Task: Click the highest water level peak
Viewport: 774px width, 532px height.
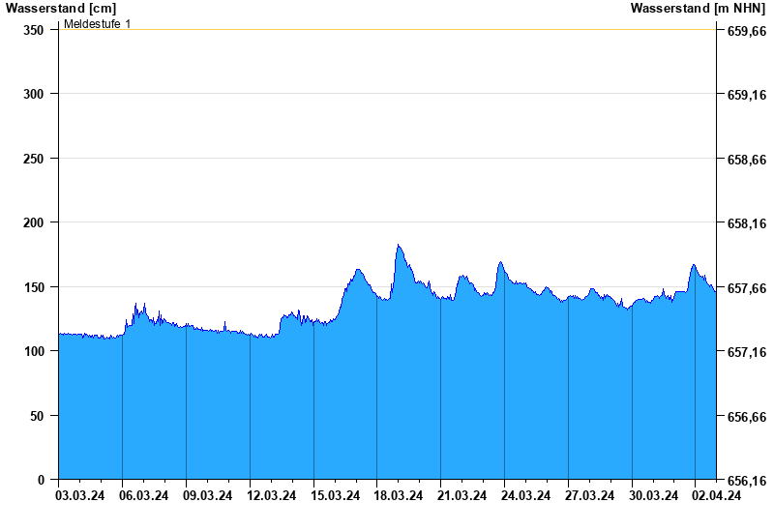Action: 398,246
